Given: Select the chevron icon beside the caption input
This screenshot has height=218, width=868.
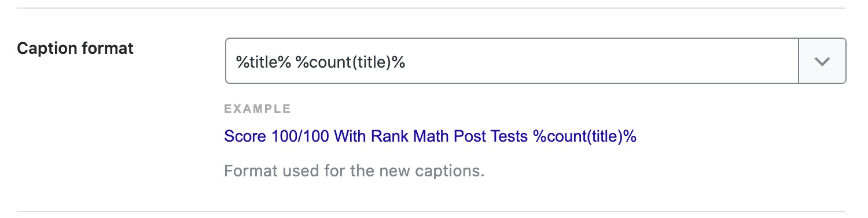Looking at the screenshot, I should point(822,61).
